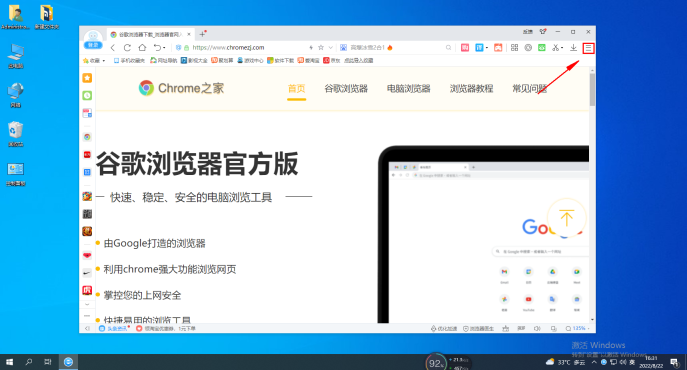This screenshot has width=687, height=370.
Task: Click the green eye-protection icon in toolbar
Action: 542,48
